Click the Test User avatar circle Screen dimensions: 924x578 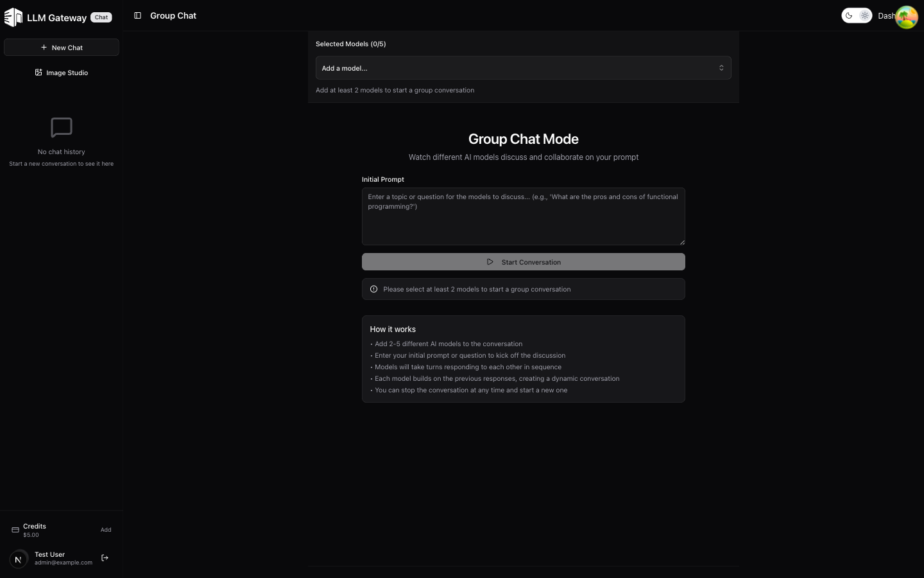coord(19,559)
